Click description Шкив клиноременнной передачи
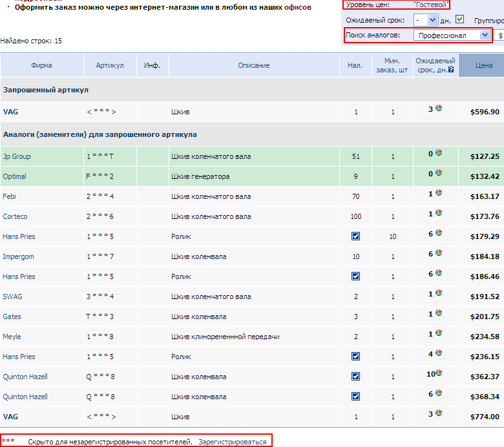 [226, 337]
